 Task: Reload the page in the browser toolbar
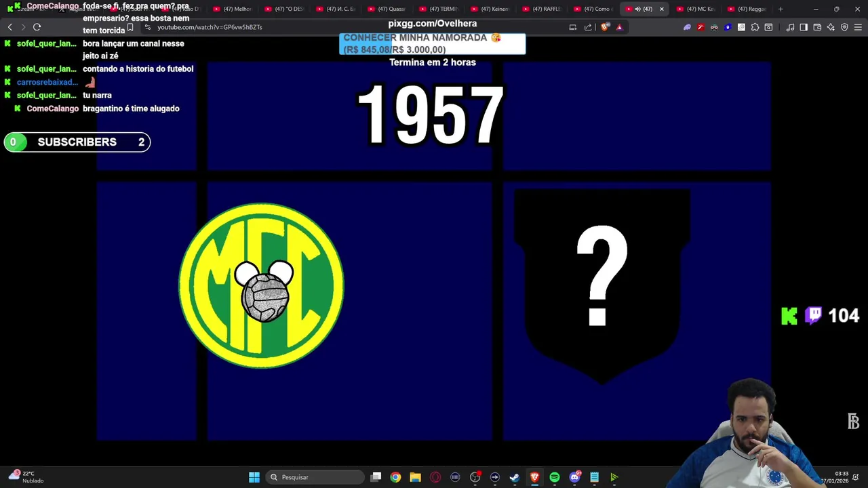point(37,27)
